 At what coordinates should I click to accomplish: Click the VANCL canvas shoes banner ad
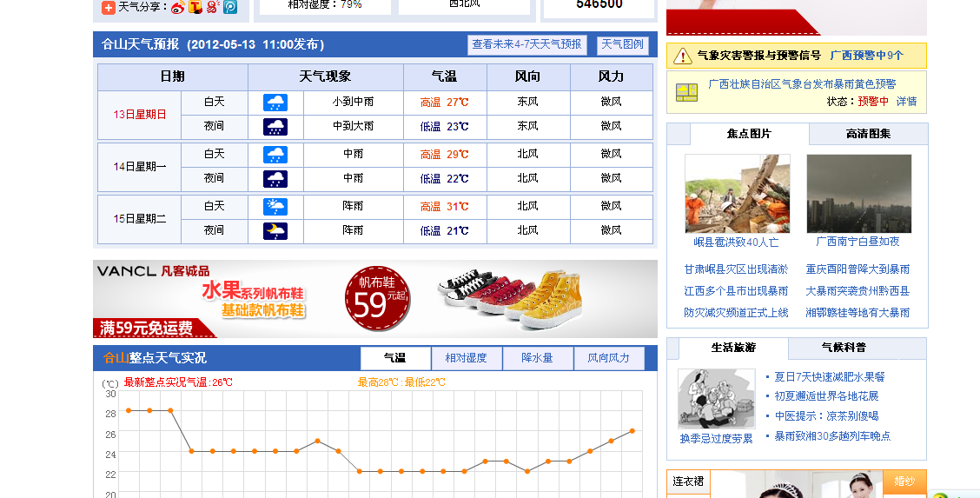[x=375, y=299]
